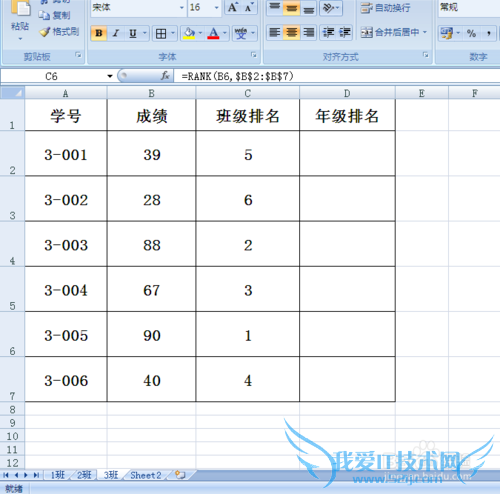Image resolution: width=500 pixels, height=494 pixels.
Task: Open Alignment (对齐方式) dialog launcher
Action: pos(426,55)
